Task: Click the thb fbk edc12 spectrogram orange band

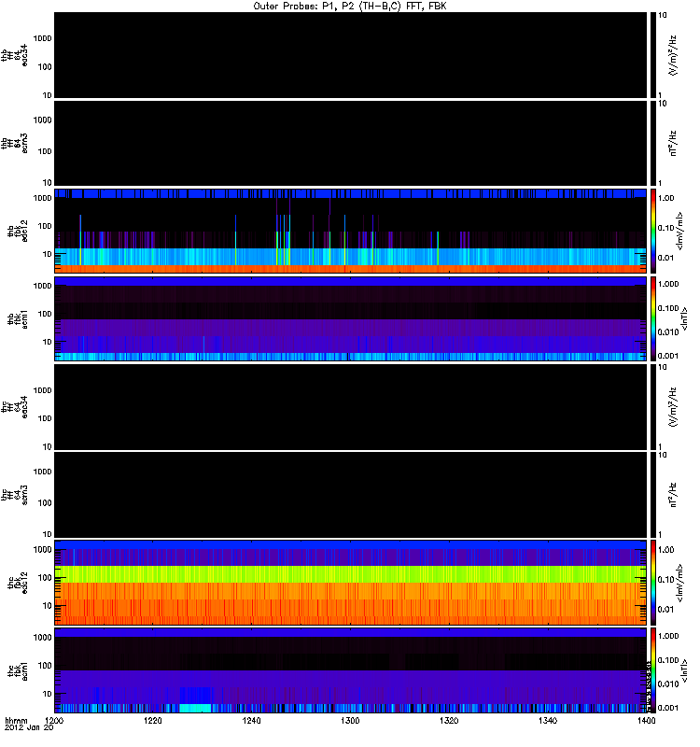Action: 350,269
